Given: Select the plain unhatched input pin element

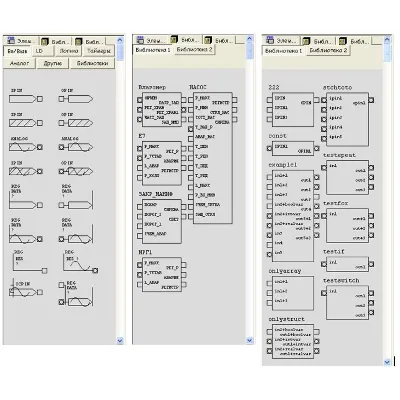Looking at the screenshot, I should click(26, 99).
